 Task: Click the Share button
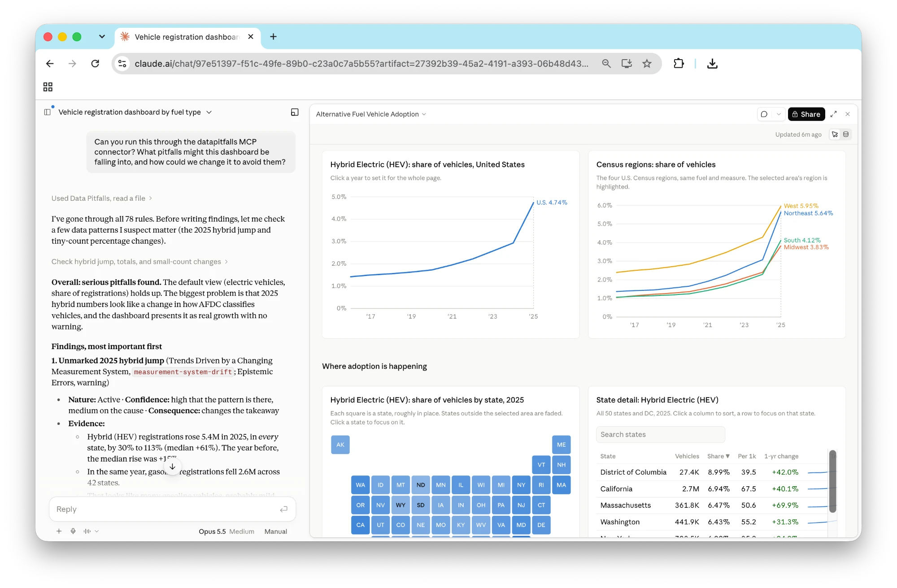pyautogui.click(x=806, y=114)
